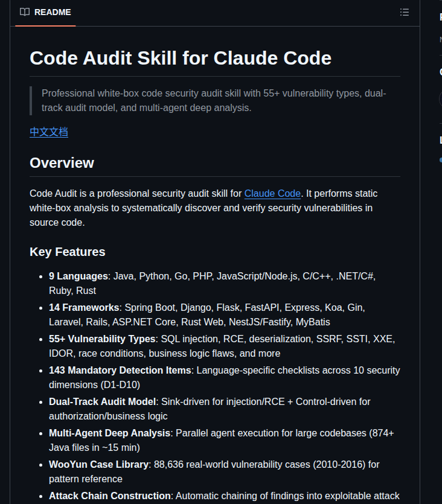Open the README tab
This screenshot has height=504, width=442.
pyautogui.click(x=45, y=12)
